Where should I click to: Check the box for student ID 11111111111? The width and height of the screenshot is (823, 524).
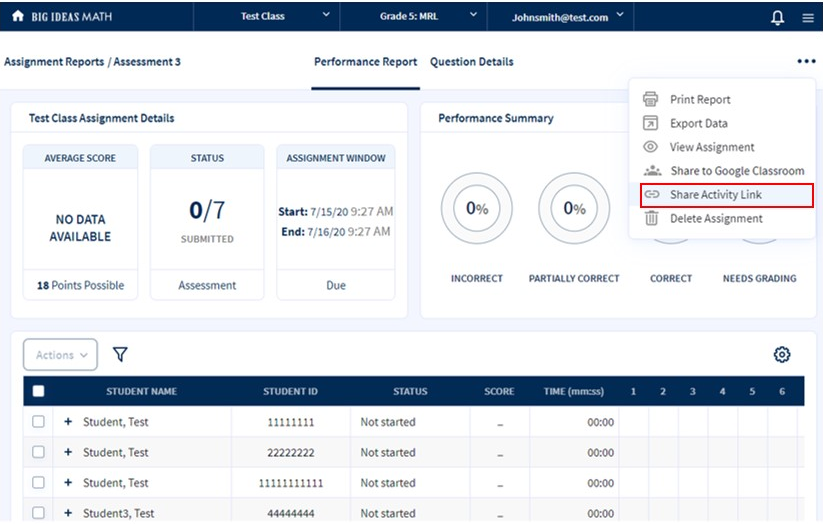click(x=38, y=483)
